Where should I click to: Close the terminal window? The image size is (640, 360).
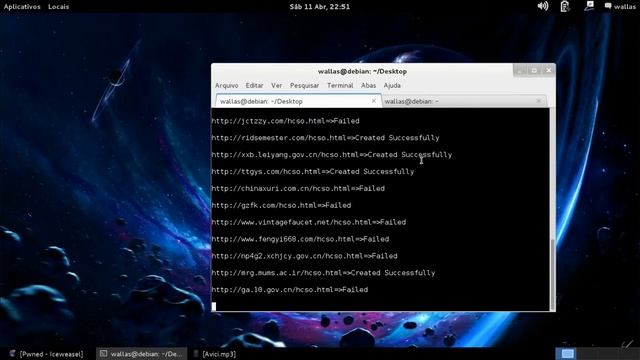pos(549,71)
